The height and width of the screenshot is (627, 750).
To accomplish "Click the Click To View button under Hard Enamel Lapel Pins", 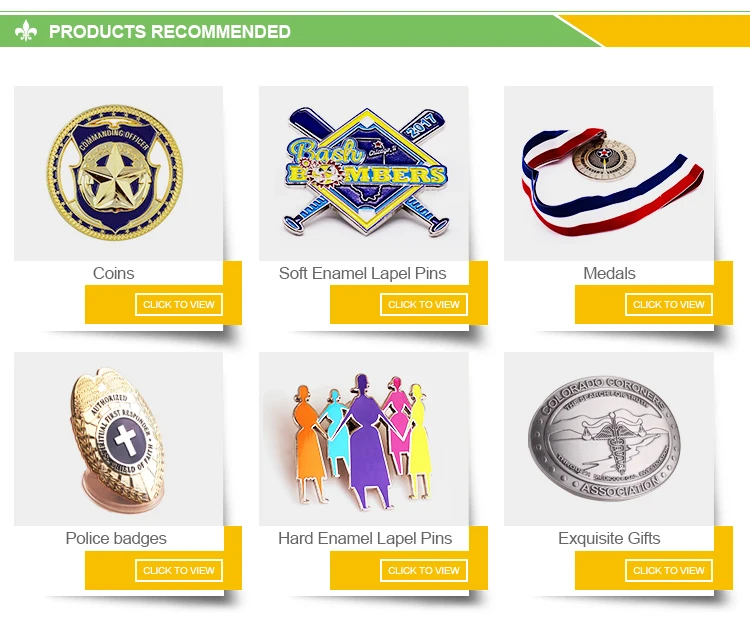I will pyautogui.click(x=424, y=571).
